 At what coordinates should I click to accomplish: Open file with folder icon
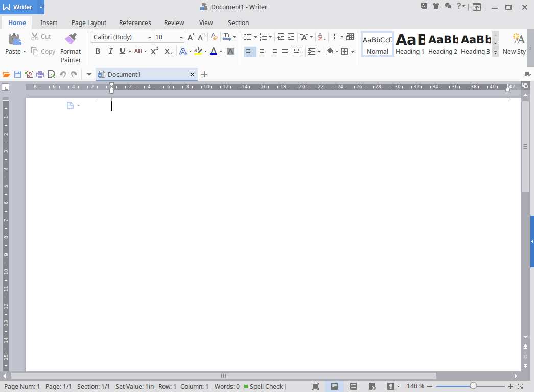point(6,74)
